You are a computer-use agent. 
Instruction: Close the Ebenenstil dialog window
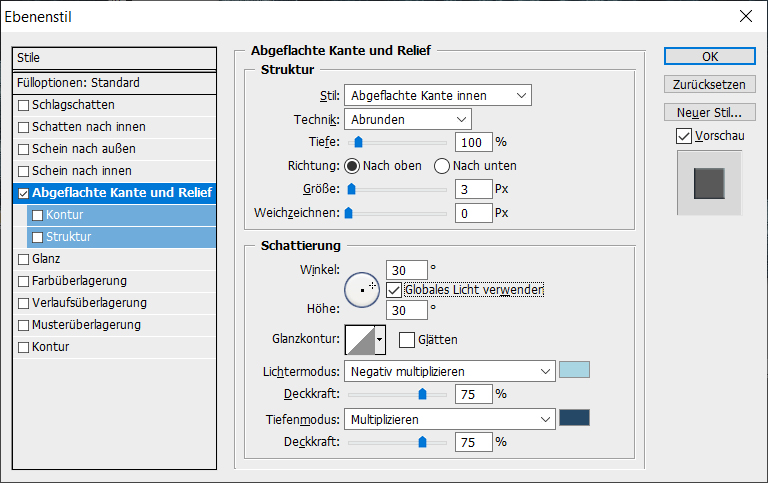[x=744, y=16]
